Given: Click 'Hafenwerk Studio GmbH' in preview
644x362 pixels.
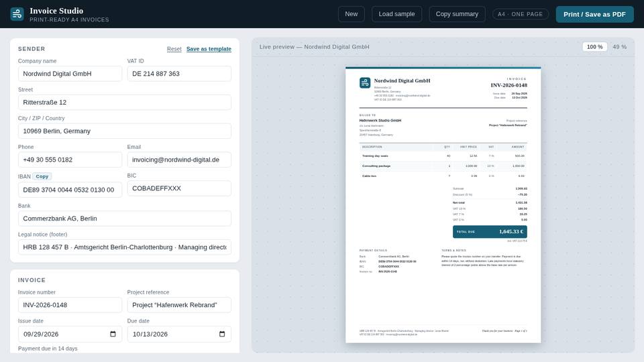Looking at the screenshot, I should [380, 120].
